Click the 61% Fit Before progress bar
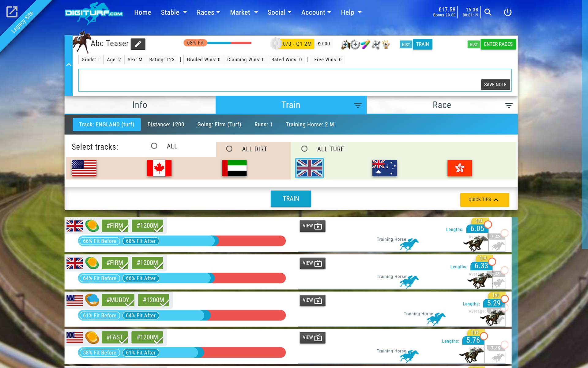This screenshot has width=588, height=368. 182,315
